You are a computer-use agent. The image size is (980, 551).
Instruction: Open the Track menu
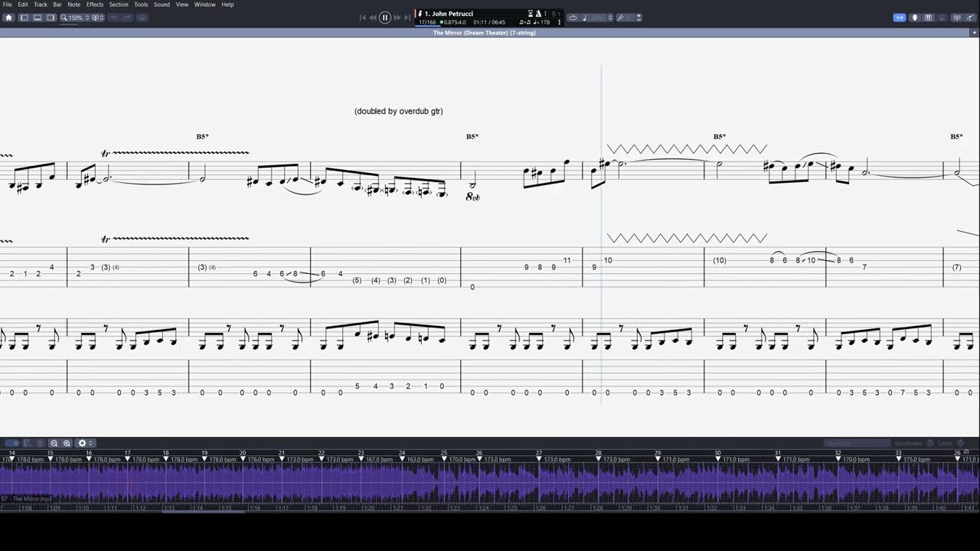[x=41, y=5]
